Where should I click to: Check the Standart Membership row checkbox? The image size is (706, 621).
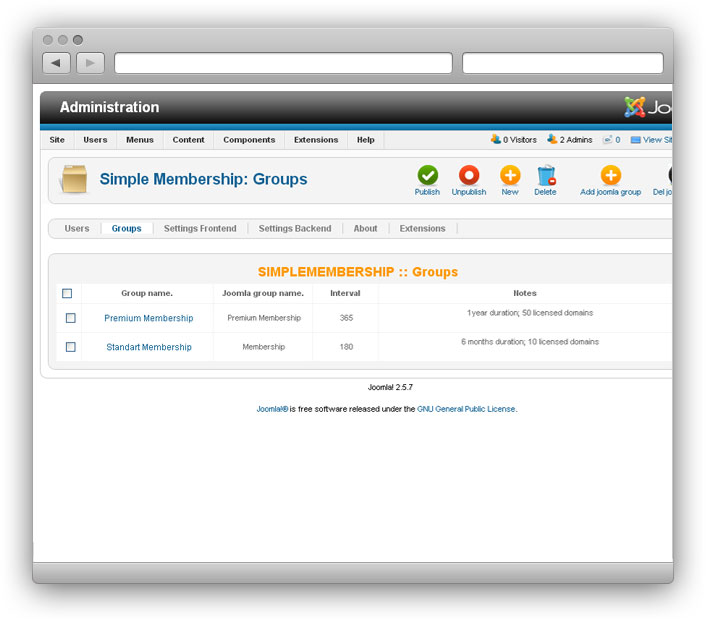pos(71,347)
